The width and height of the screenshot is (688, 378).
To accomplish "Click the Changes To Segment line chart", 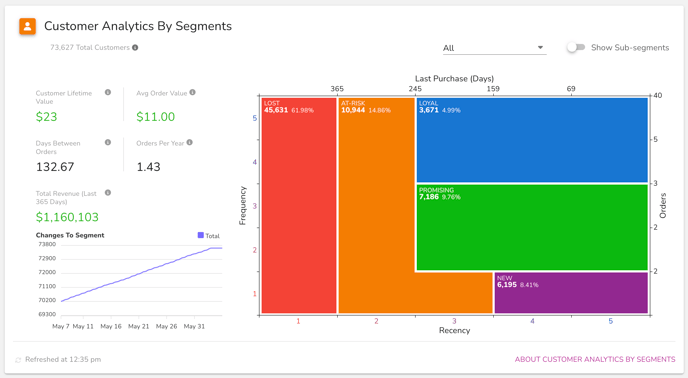I will (x=141, y=279).
